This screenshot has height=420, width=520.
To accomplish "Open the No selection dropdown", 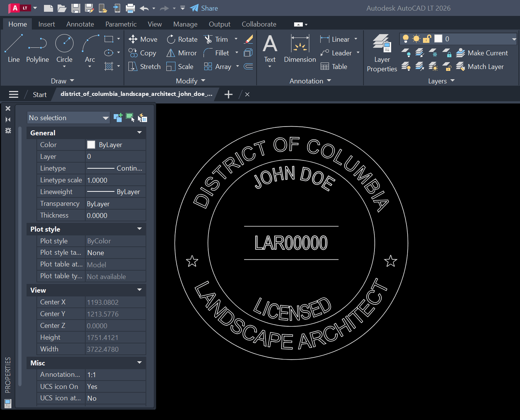I will coord(69,118).
